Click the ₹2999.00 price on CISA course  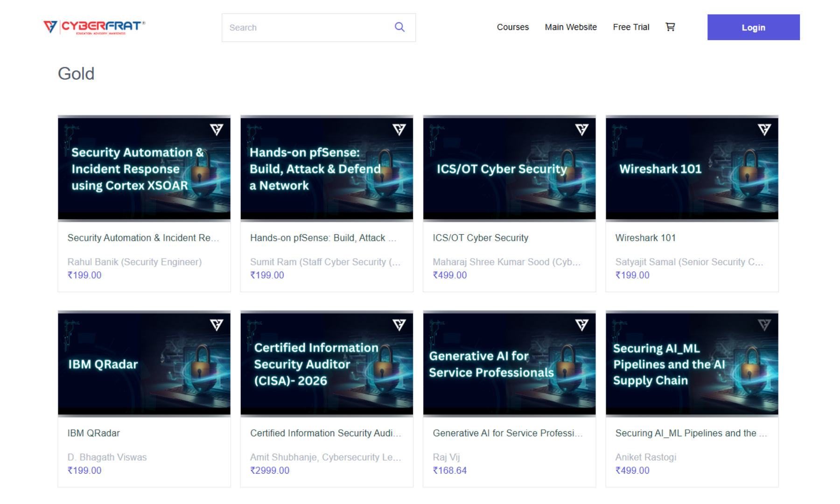coord(270,470)
